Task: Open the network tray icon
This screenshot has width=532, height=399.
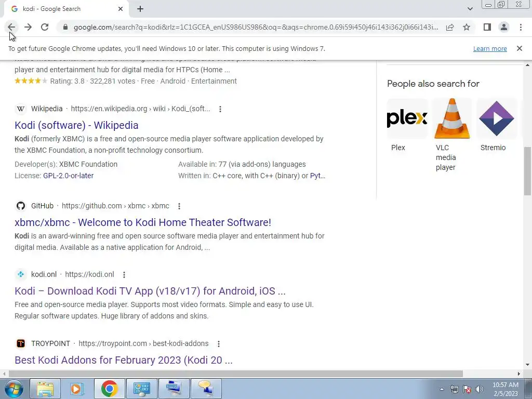Action: [454, 389]
